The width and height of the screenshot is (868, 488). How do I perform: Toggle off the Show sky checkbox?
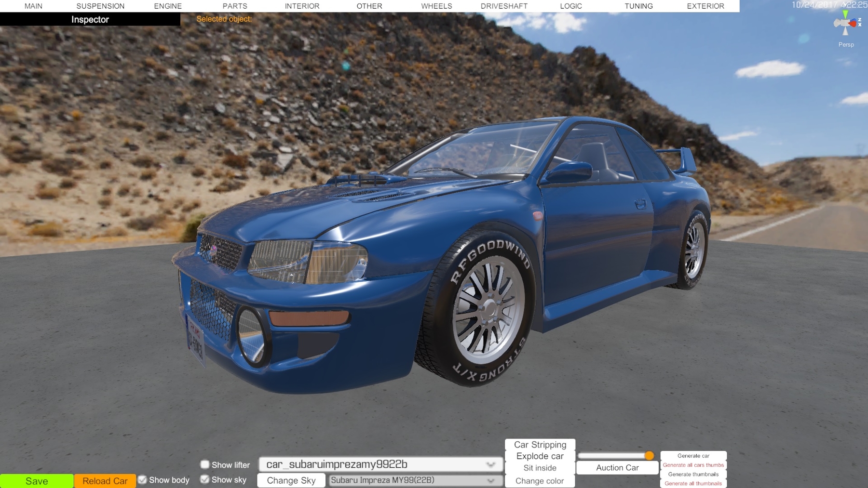(x=205, y=479)
